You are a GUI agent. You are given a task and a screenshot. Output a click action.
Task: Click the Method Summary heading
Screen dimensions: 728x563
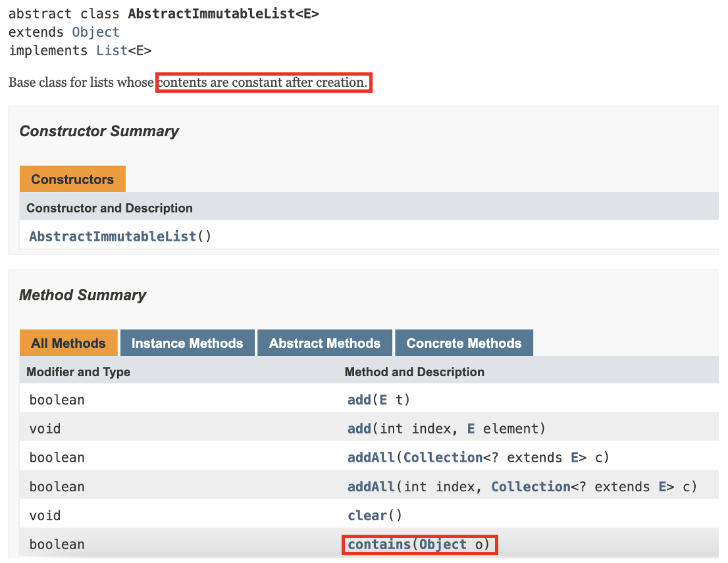83,295
